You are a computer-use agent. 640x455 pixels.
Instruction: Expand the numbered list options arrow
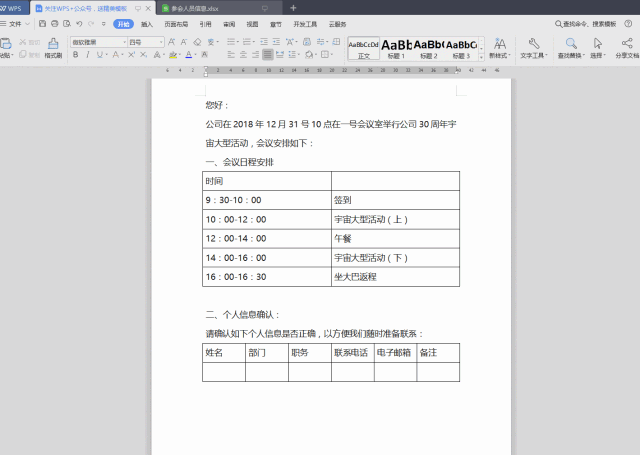pyautogui.click(x=253, y=42)
